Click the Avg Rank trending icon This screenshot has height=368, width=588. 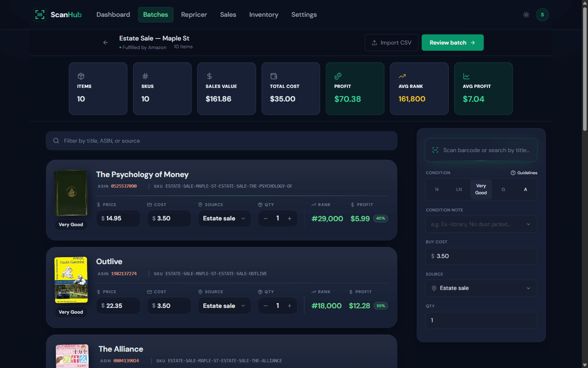(x=402, y=76)
